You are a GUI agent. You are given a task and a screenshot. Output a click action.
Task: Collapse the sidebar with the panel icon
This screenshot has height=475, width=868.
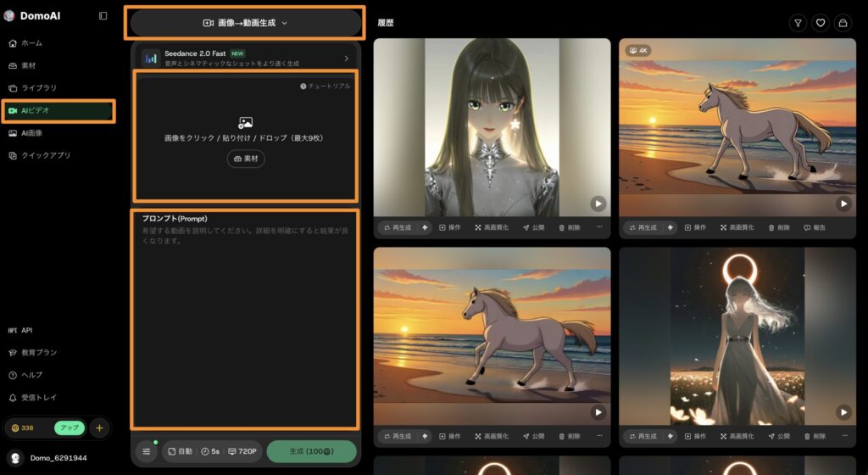tap(103, 16)
